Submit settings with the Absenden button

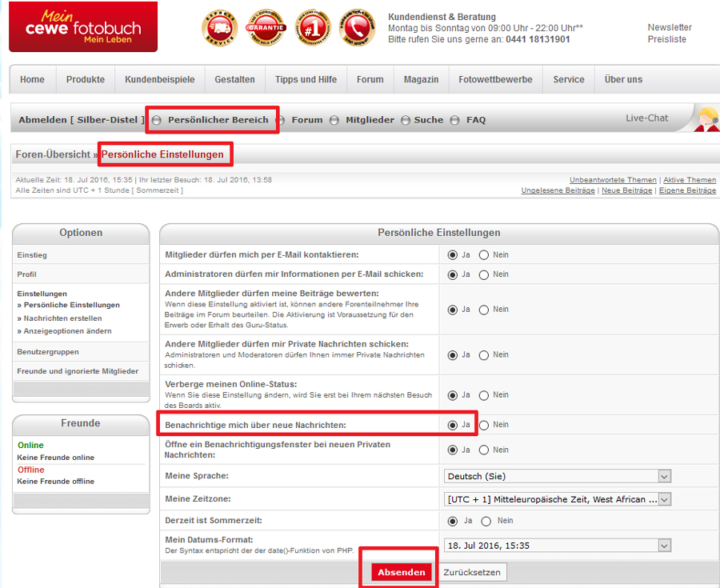[x=402, y=572]
